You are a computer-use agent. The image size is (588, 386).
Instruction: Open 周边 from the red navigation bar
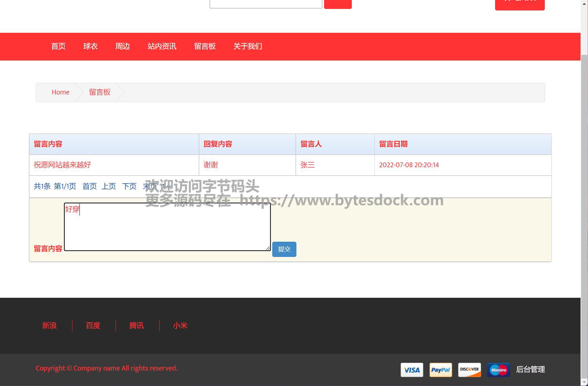[x=122, y=46]
